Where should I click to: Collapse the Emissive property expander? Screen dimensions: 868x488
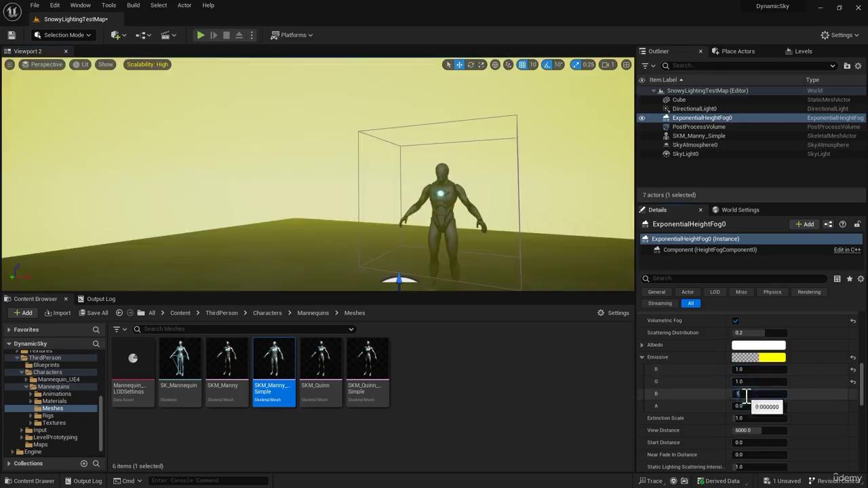[x=642, y=357]
